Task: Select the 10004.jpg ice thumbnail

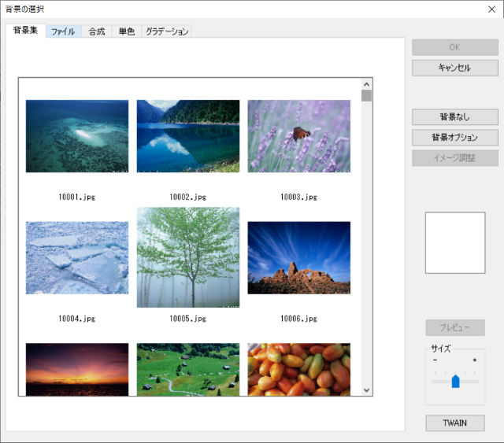Action: (x=77, y=257)
